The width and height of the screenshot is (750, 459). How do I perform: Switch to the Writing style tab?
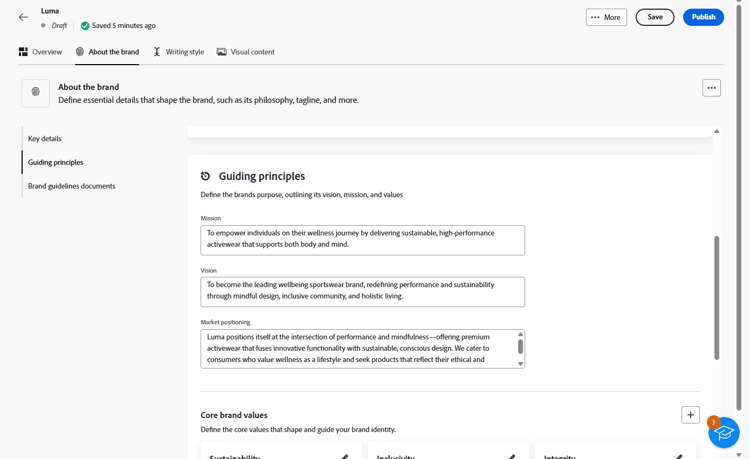coord(179,52)
